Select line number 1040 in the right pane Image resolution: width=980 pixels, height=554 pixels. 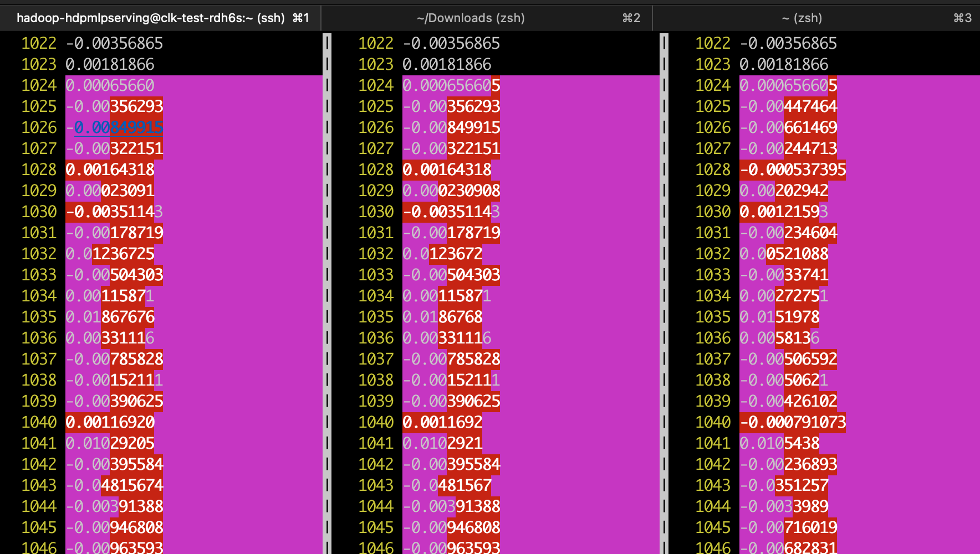pos(713,422)
